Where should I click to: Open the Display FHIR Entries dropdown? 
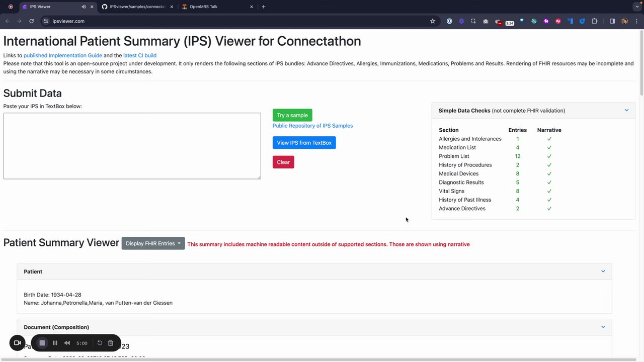tap(153, 243)
